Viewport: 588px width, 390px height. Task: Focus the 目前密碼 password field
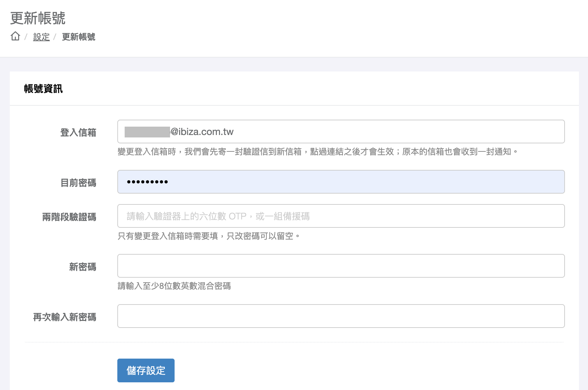pos(341,182)
